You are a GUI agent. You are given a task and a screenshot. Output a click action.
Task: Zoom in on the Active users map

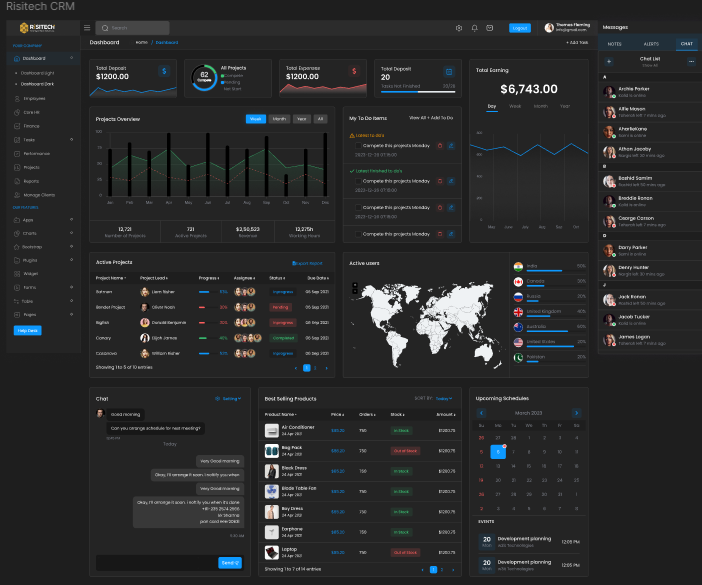355,285
